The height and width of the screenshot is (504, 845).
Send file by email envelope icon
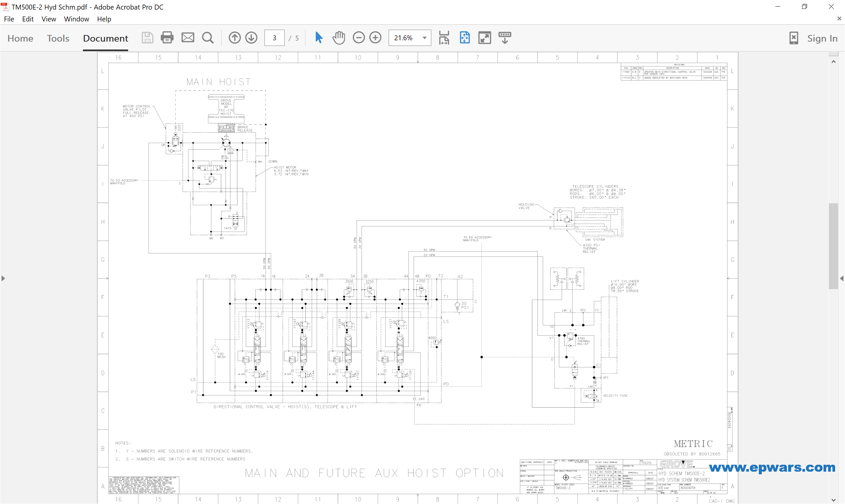pos(188,38)
